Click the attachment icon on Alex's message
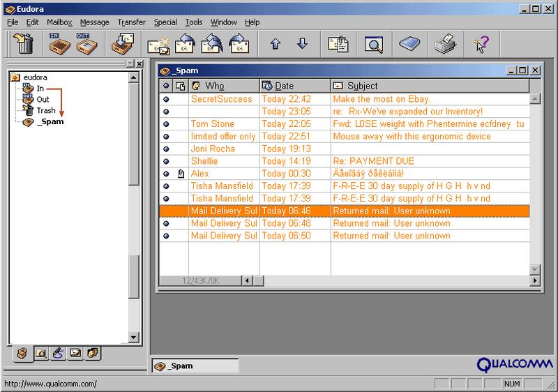 point(181,174)
